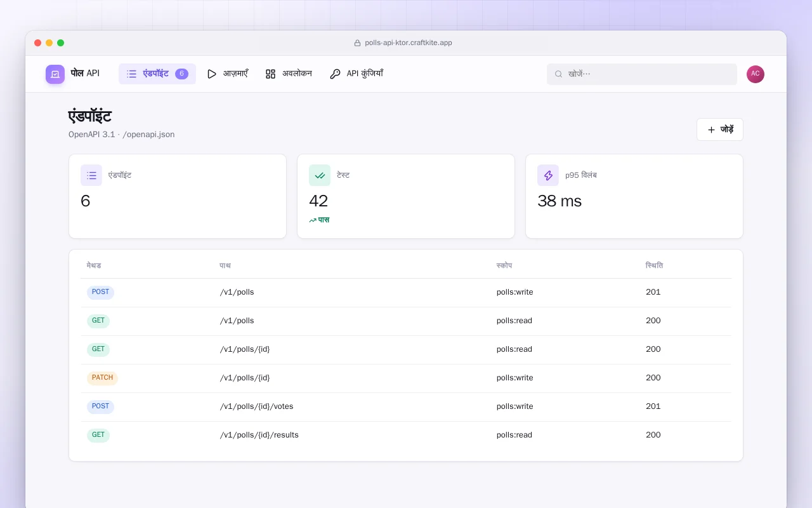Screen dimensions: 812x508
Task: Click the पास trend link under tests
Action: click(x=319, y=220)
